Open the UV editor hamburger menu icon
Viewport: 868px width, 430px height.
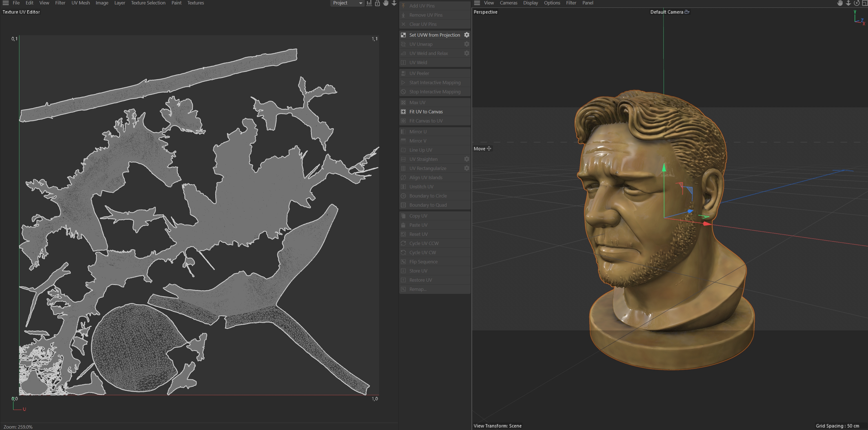click(x=6, y=3)
